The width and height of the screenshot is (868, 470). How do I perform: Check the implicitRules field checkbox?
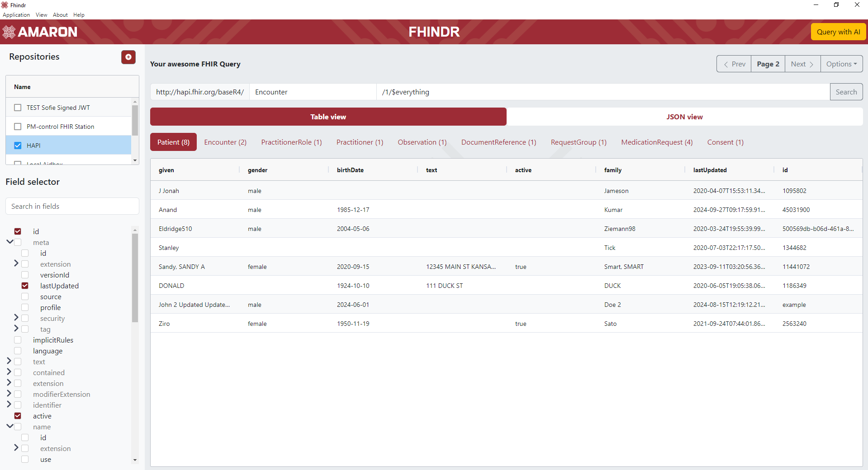pos(18,340)
